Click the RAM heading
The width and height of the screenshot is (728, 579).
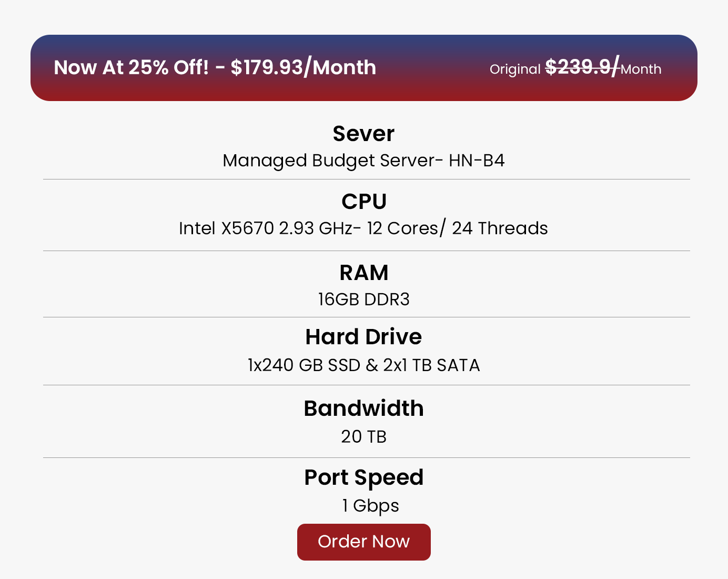(364, 273)
